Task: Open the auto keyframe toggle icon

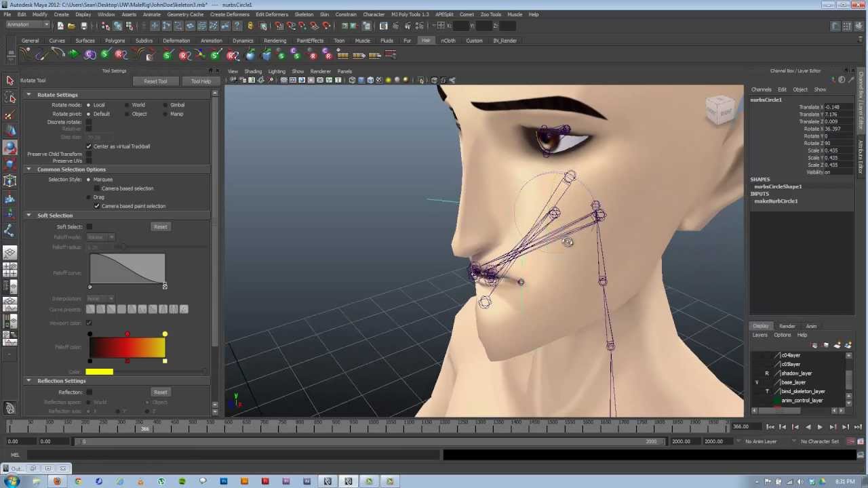Action: coord(851,441)
